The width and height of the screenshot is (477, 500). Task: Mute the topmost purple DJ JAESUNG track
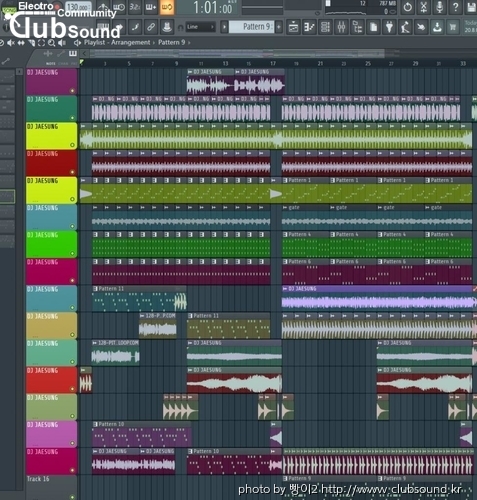click(72, 91)
